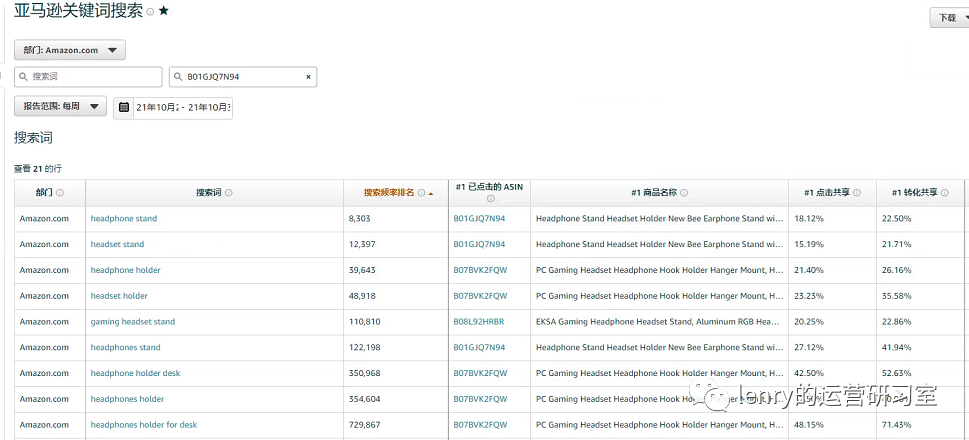Select the rank value 12,397
The height and width of the screenshot is (440, 969).
(x=362, y=244)
